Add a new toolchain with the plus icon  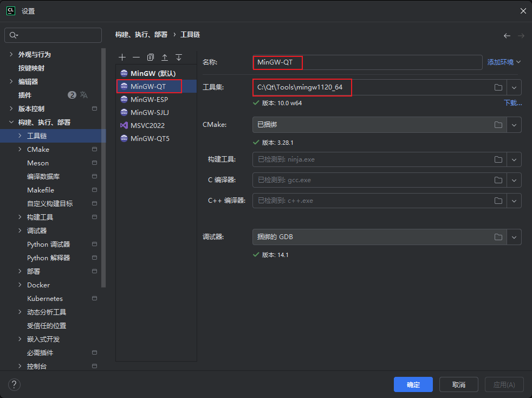(x=122, y=57)
